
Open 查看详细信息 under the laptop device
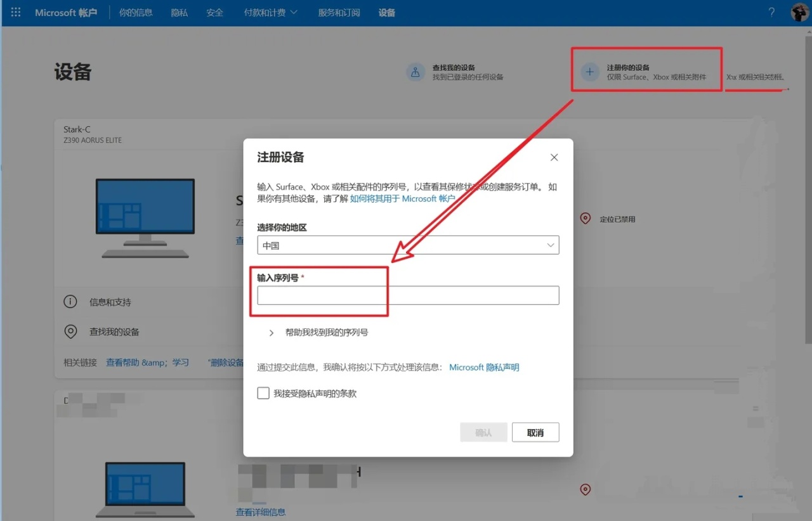click(261, 512)
